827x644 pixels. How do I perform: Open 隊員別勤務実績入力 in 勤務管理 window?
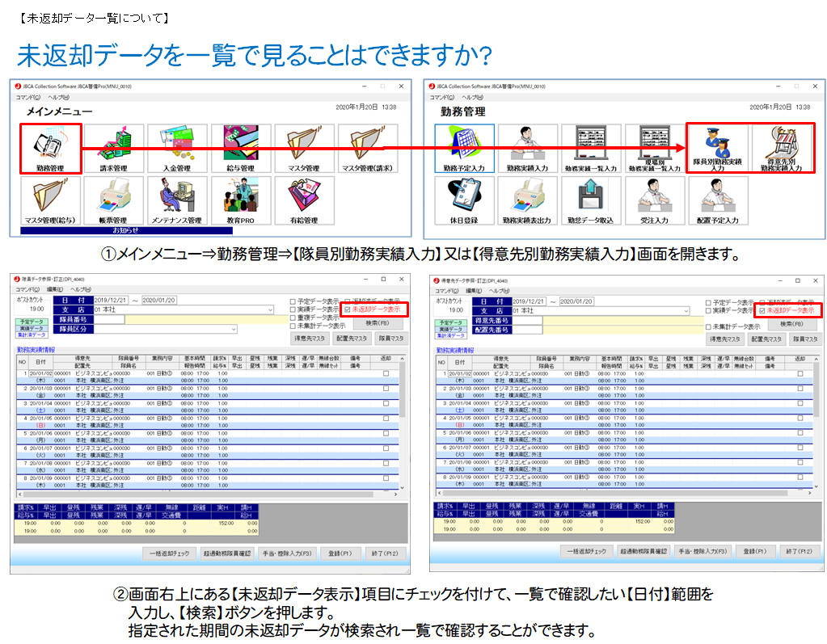click(x=717, y=149)
